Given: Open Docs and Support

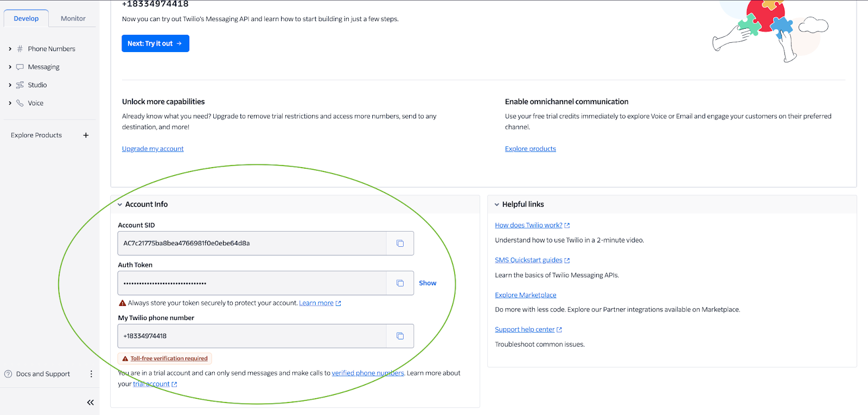Looking at the screenshot, I should 43,374.
